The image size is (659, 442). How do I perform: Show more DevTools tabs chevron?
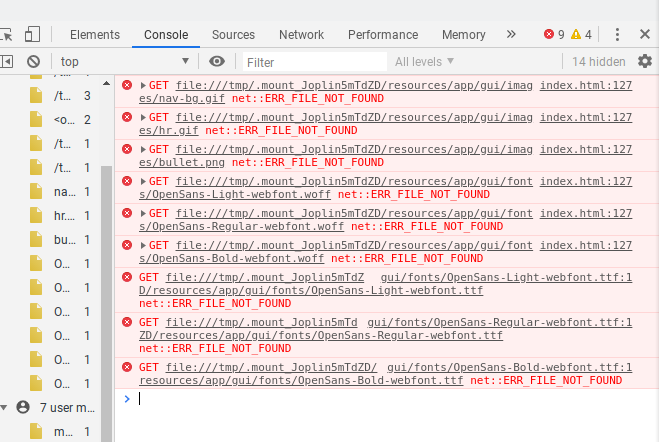[511, 34]
